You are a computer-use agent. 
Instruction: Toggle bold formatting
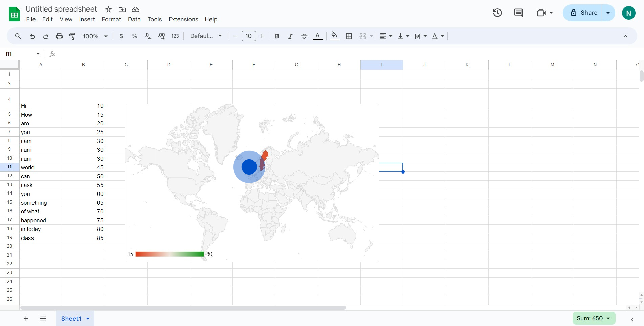pos(277,36)
